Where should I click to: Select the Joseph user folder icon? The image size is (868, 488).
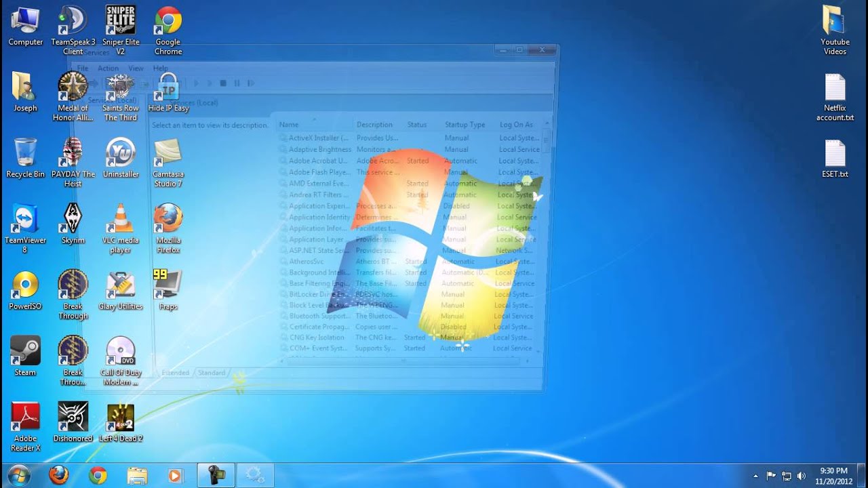pos(25,92)
